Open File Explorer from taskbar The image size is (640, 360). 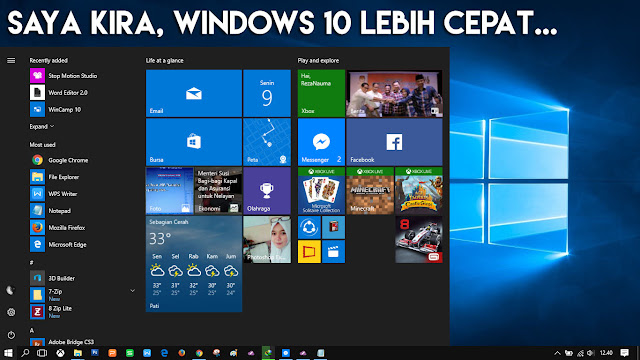[78, 353]
